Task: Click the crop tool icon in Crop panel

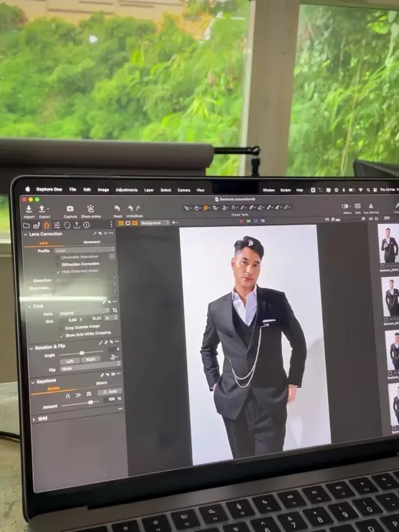Action: 115,310
